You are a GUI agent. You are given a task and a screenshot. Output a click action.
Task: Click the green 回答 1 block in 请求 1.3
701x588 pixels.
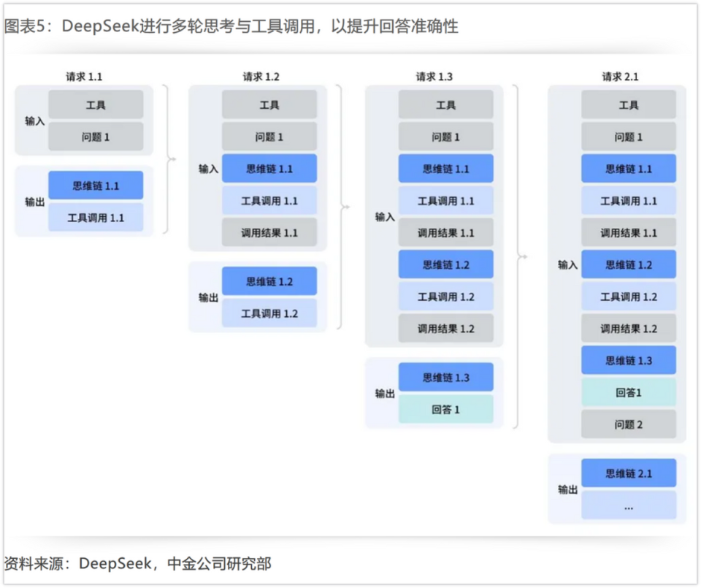446,409
